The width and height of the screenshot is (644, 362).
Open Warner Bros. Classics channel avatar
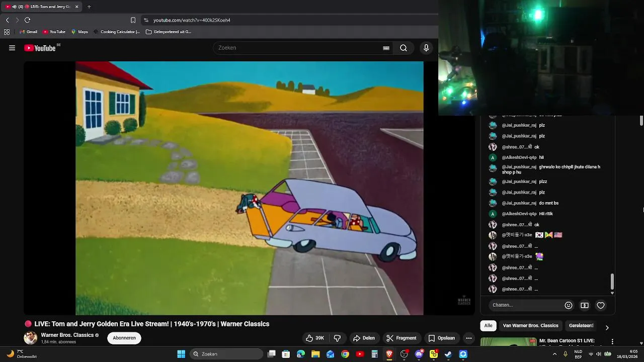point(31,338)
